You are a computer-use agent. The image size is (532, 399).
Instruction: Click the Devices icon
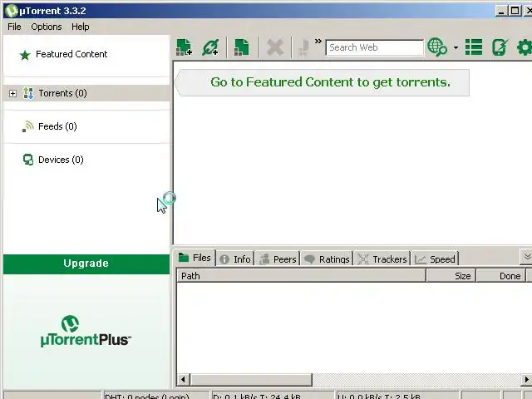(x=28, y=160)
